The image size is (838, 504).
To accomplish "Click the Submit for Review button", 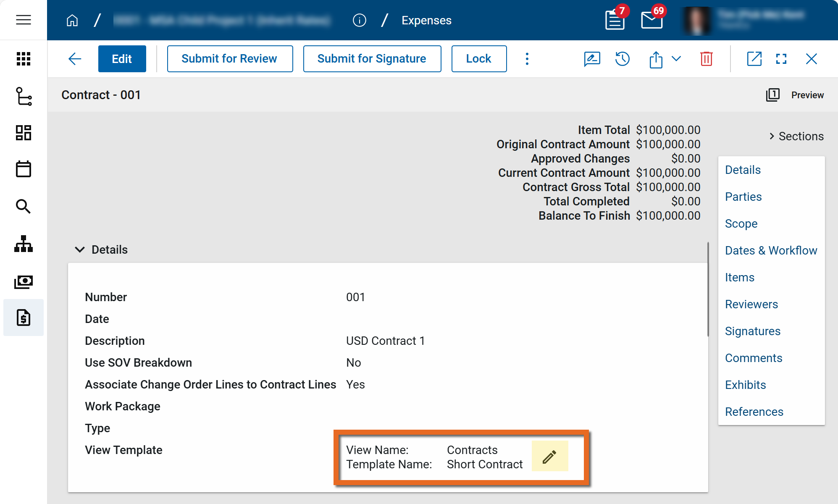I will (x=230, y=59).
